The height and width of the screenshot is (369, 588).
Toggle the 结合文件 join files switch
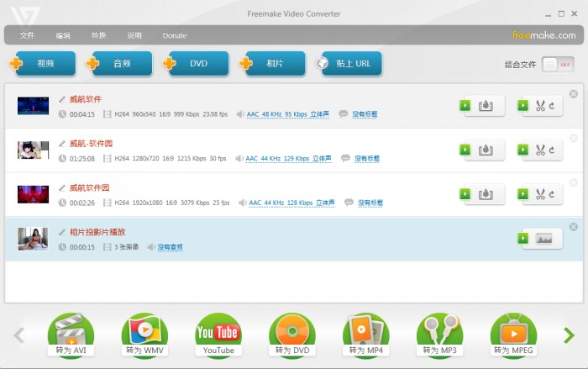click(553, 64)
